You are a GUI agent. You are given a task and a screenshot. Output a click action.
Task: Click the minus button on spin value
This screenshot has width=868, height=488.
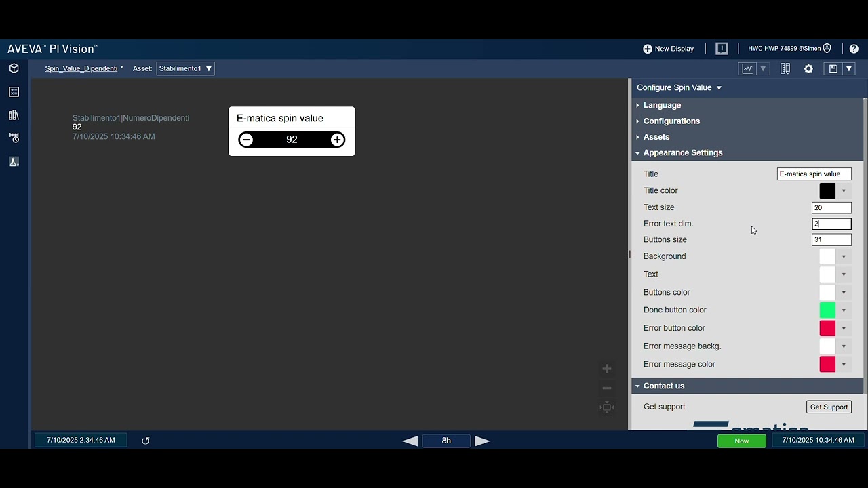click(246, 140)
